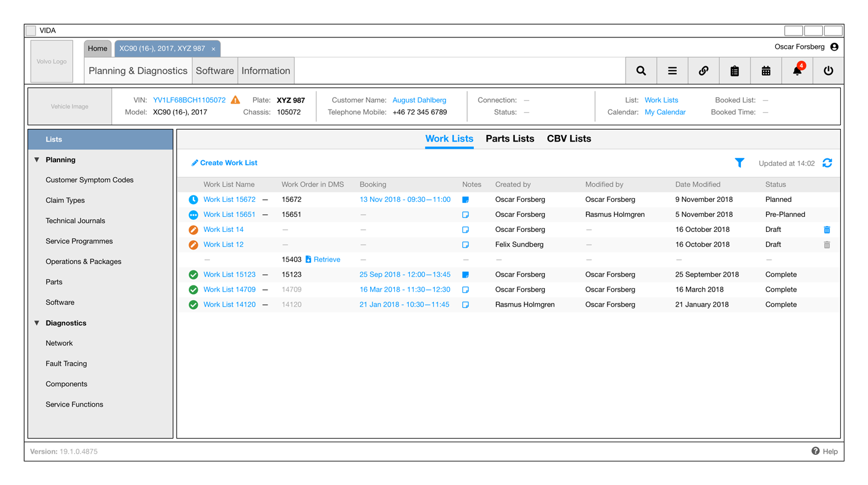Click complete checkmark icon for Work List 14120
The image size is (868, 485).
tap(193, 305)
